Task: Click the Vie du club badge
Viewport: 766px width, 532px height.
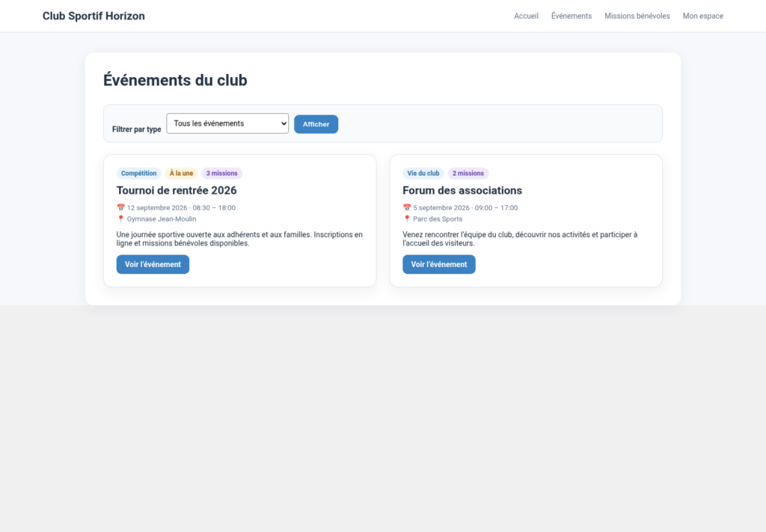Action: pos(423,174)
